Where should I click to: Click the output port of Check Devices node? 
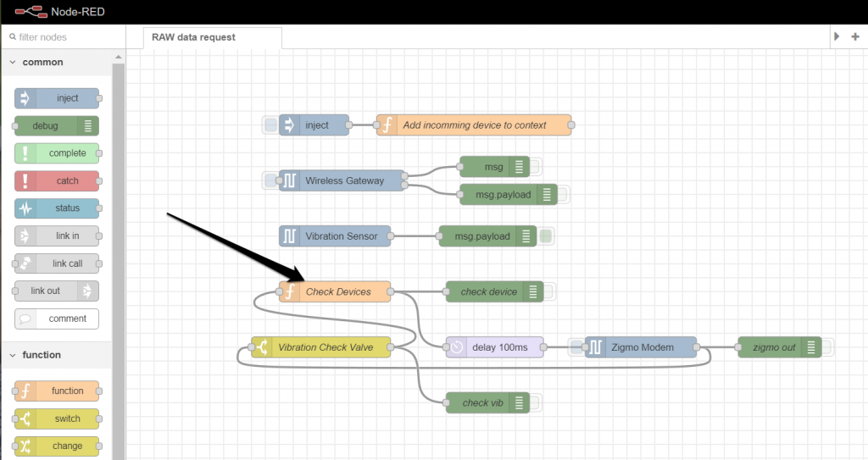tap(391, 291)
